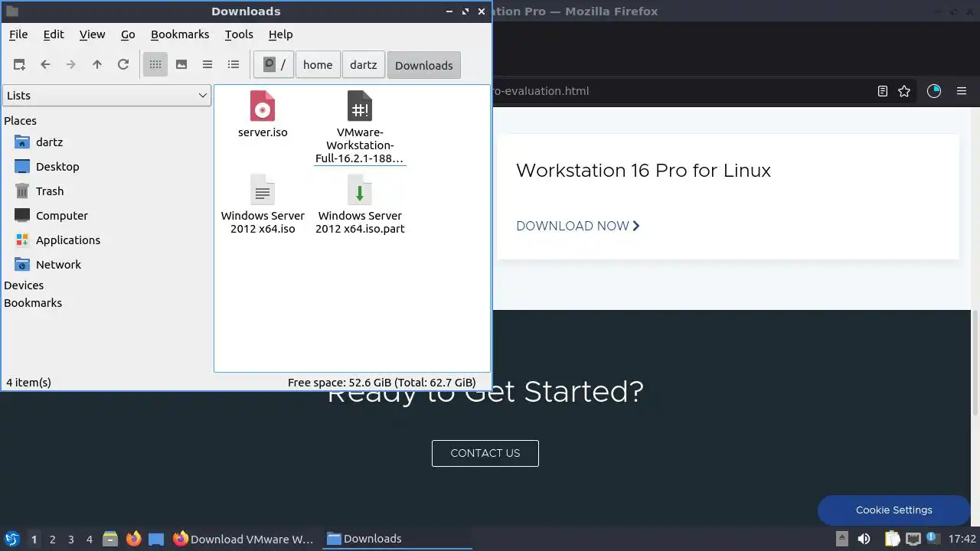The image size is (980, 551).
Task: Click the Devices section header
Action: 24,285
